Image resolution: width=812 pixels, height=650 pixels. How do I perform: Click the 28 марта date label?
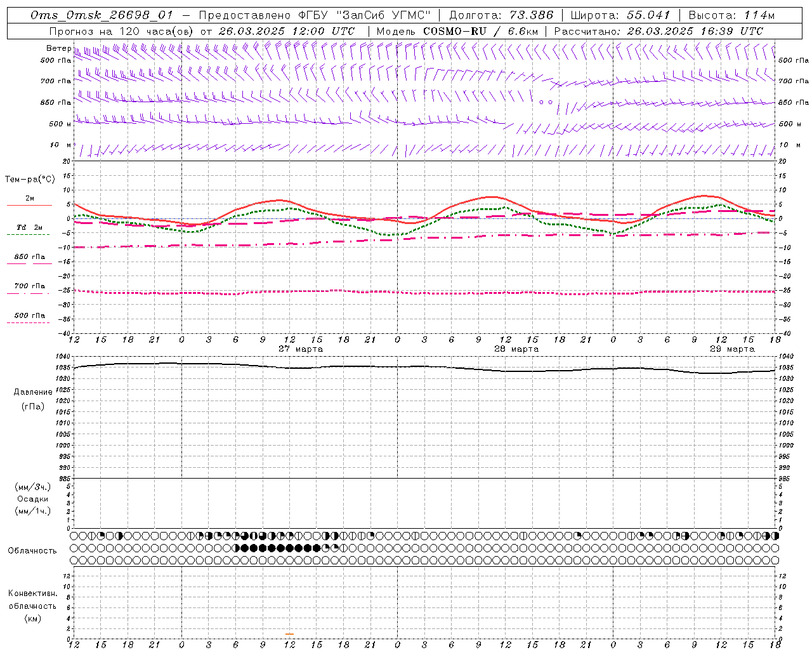(x=516, y=349)
